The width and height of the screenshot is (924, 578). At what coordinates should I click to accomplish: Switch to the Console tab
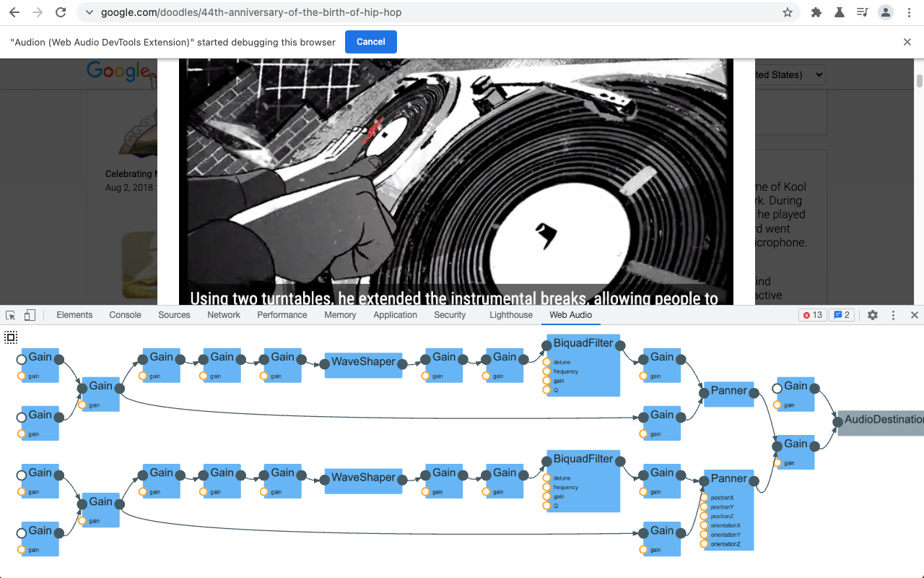(x=125, y=315)
